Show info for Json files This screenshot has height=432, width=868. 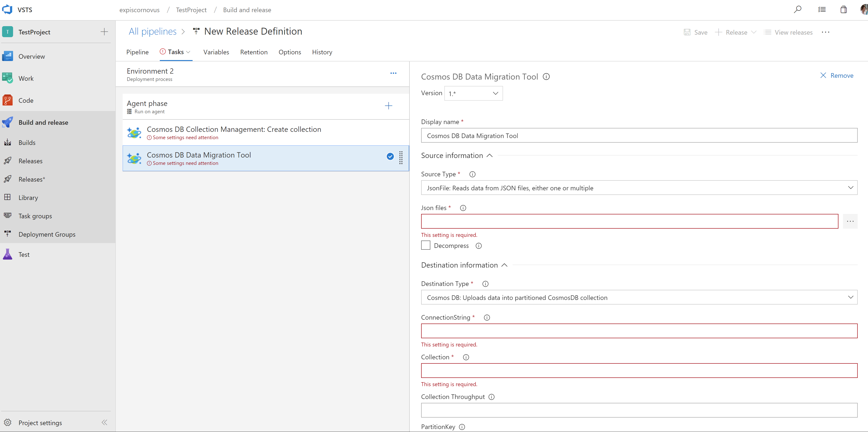click(463, 208)
